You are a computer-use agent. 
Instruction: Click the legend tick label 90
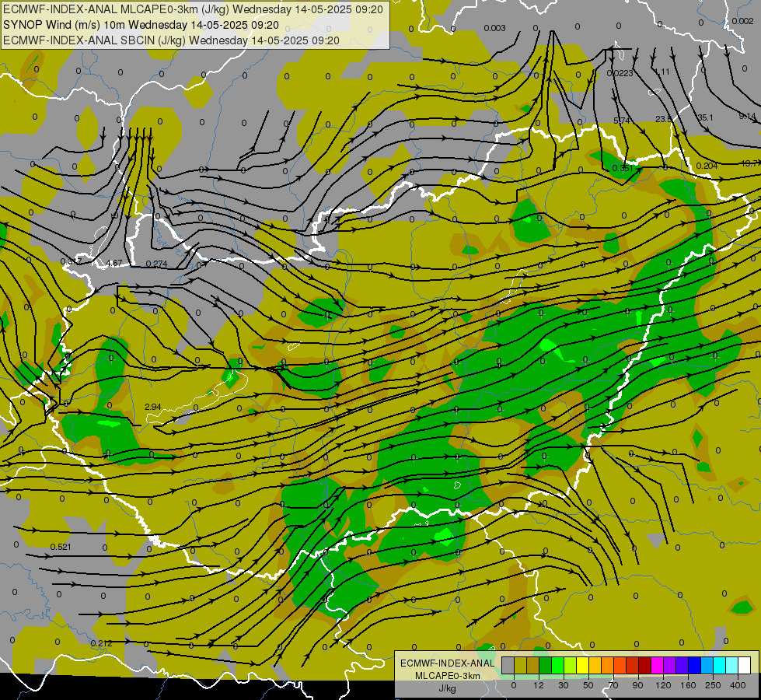(637, 685)
